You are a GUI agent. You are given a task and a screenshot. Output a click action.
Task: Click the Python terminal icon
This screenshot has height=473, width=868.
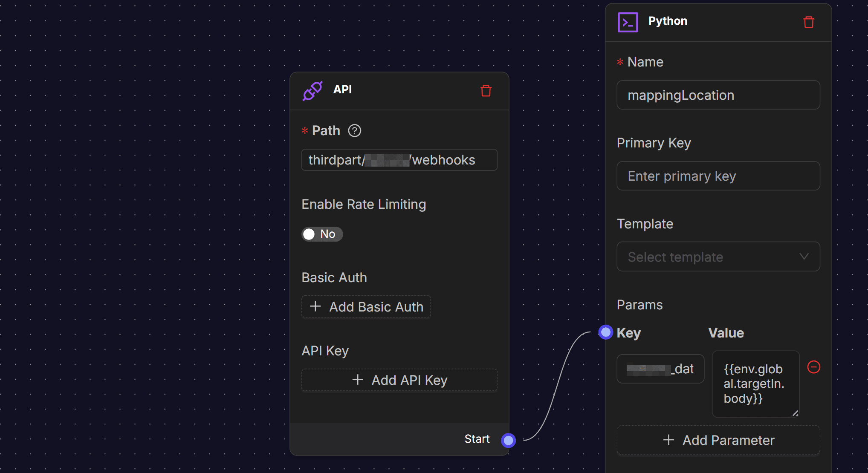[628, 22]
